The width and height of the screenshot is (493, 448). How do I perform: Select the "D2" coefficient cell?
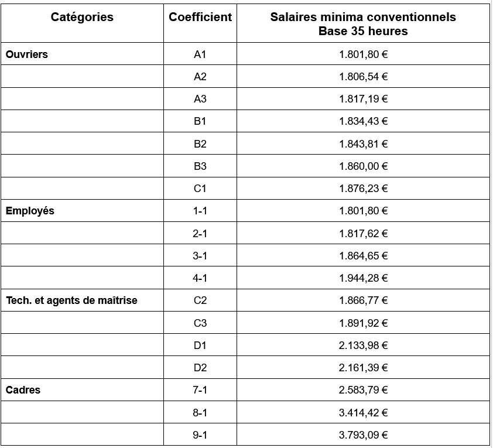click(x=200, y=368)
